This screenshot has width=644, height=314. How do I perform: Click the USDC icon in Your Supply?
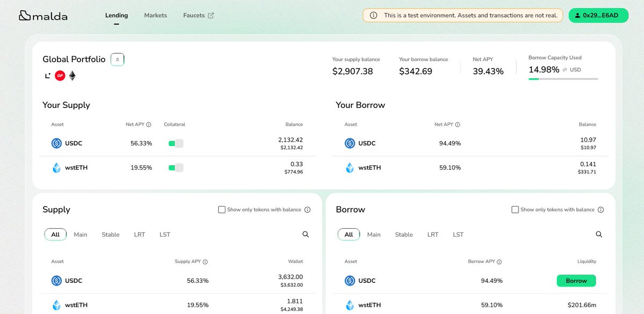click(56, 143)
